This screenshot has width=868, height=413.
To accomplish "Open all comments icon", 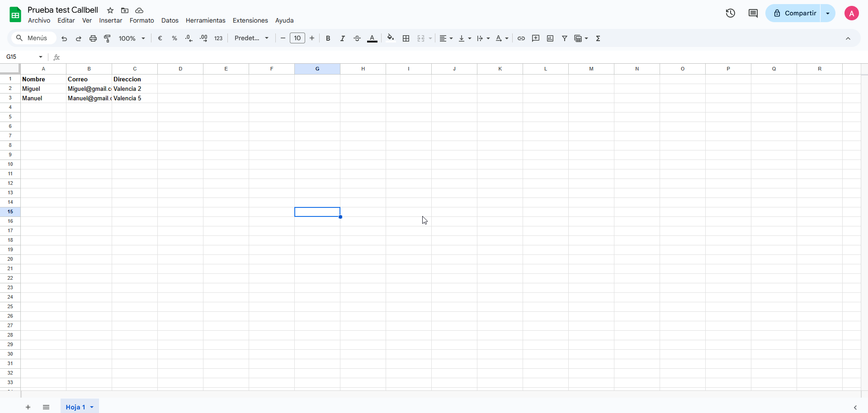I will [x=753, y=13].
